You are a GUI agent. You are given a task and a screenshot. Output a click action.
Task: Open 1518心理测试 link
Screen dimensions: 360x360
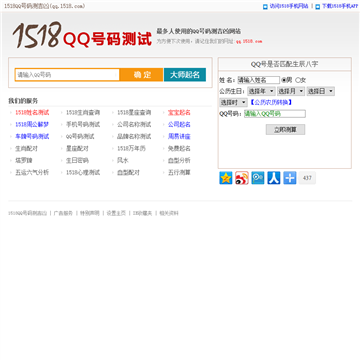[x=83, y=173]
